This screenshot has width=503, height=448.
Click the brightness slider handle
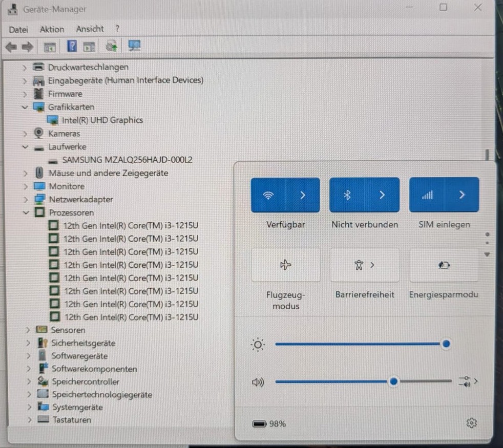click(446, 344)
